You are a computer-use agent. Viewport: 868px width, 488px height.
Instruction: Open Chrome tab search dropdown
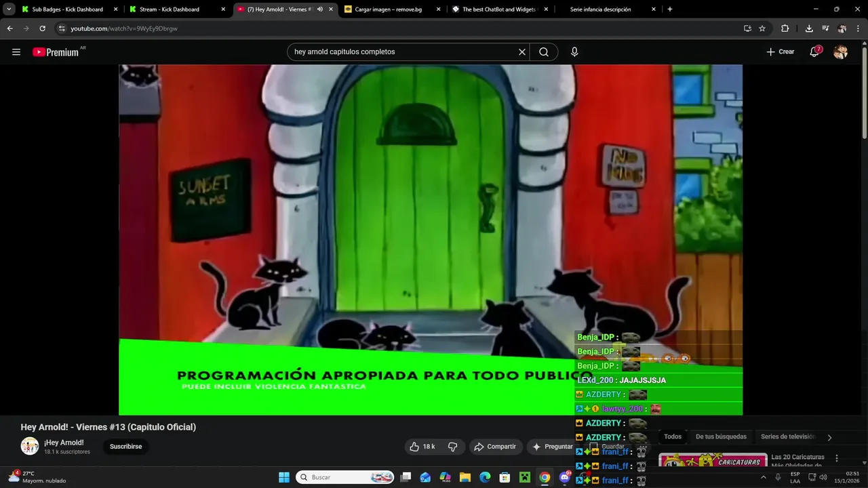coord(9,9)
